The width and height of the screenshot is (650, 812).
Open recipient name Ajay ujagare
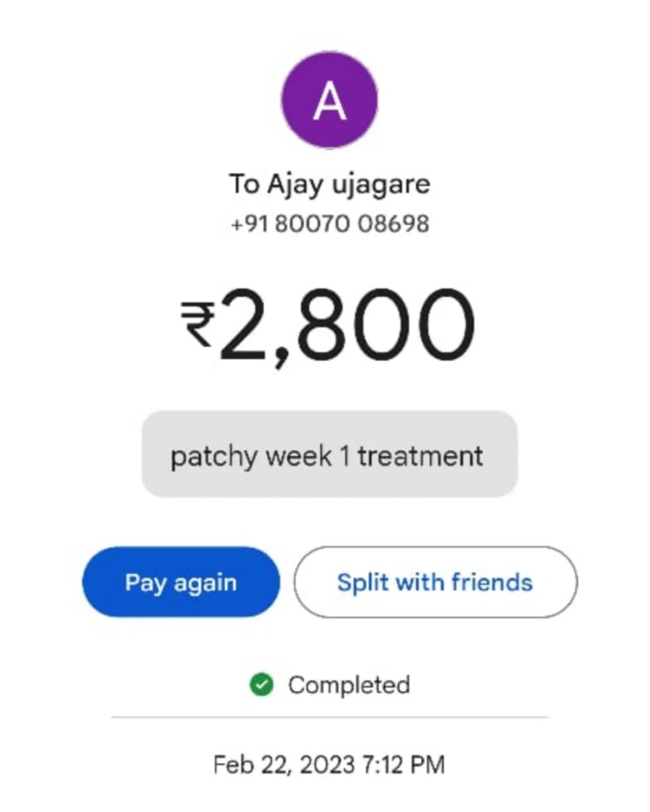click(353, 184)
